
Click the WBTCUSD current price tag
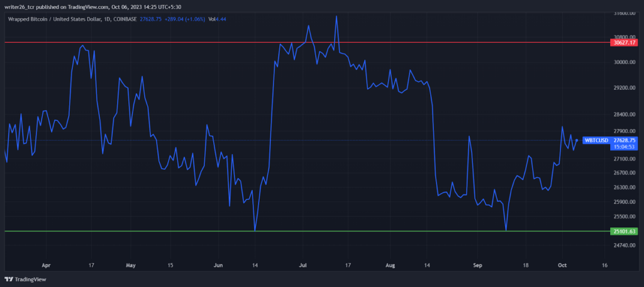[x=610, y=143]
